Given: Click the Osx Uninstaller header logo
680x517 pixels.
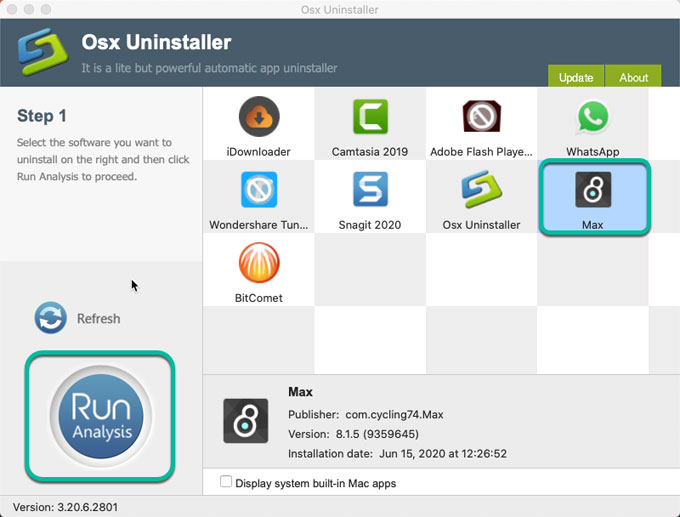Looking at the screenshot, I should 43,52.
